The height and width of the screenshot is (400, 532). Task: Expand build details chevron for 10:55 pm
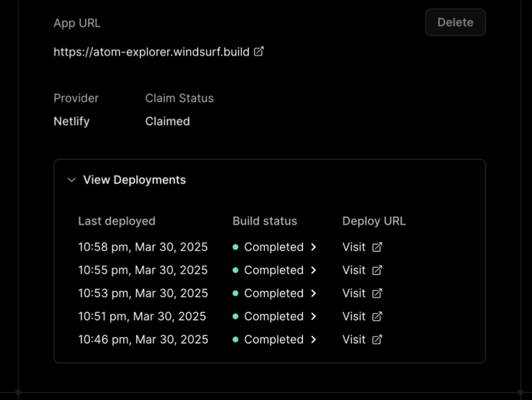coord(313,270)
